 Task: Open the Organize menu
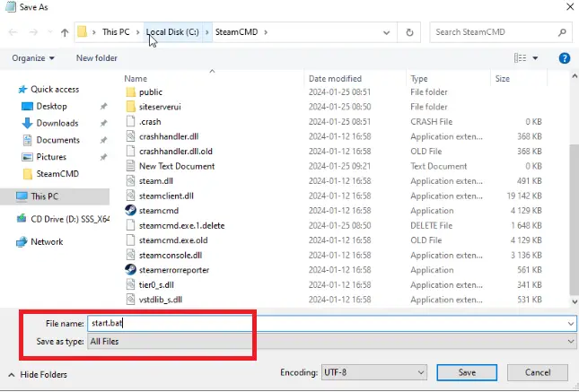pyautogui.click(x=33, y=58)
